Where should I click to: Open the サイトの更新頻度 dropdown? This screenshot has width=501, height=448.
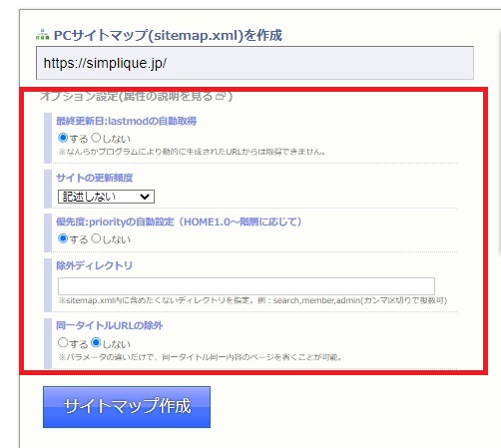106,197
